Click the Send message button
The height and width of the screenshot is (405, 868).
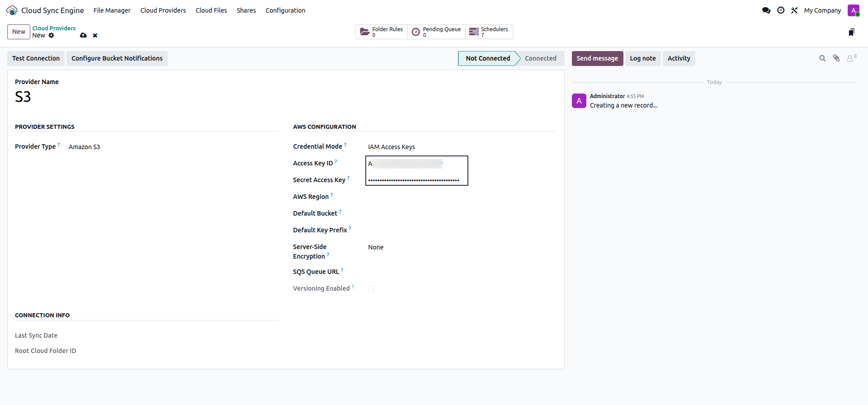(x=597, y=58)
